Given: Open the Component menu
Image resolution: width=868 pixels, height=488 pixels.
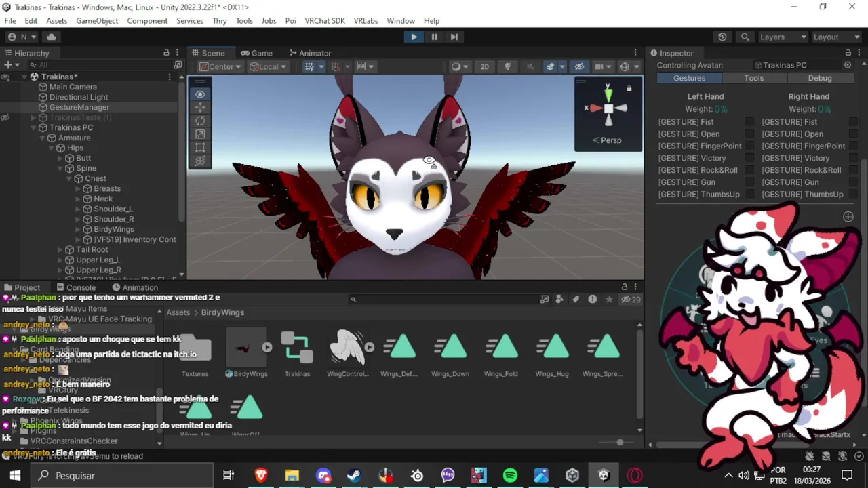Looking at the screenshot, I should point(147,21).
